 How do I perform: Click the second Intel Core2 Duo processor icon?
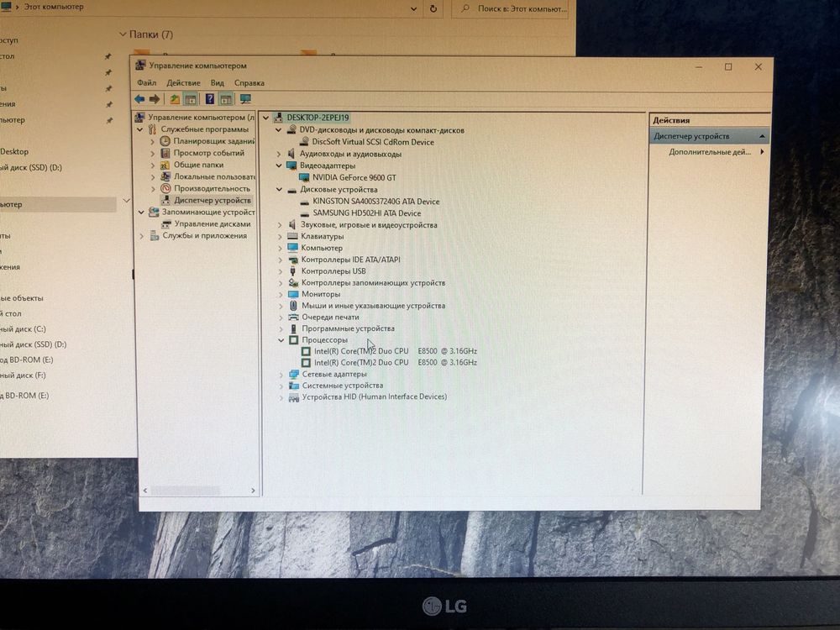click(306, 363)
